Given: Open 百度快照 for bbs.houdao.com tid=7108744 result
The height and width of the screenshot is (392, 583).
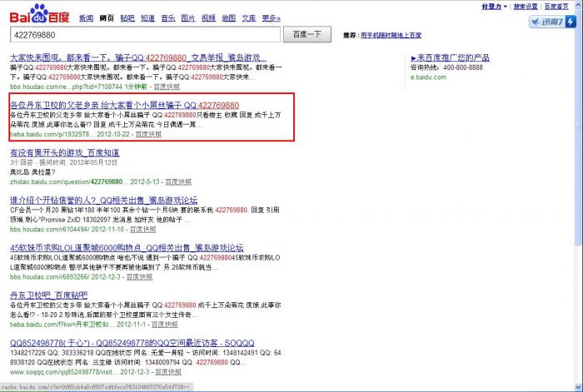Looking at the screenshot, I should (167, 87).
